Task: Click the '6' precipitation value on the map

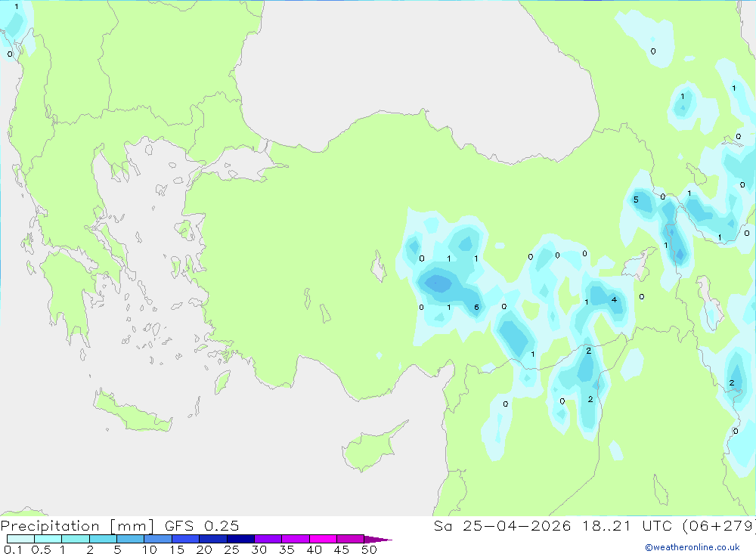Action: [476, 308]
